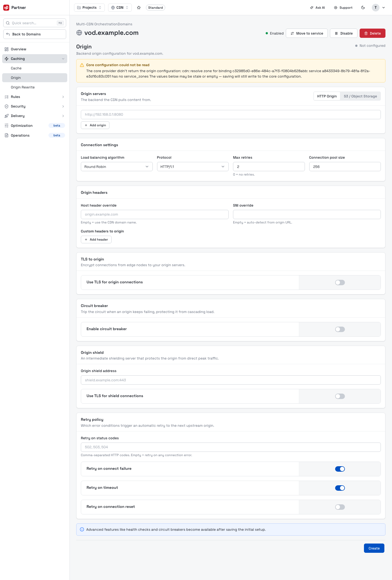
Task: Open Cache in the sidebar
Action: 35,68
